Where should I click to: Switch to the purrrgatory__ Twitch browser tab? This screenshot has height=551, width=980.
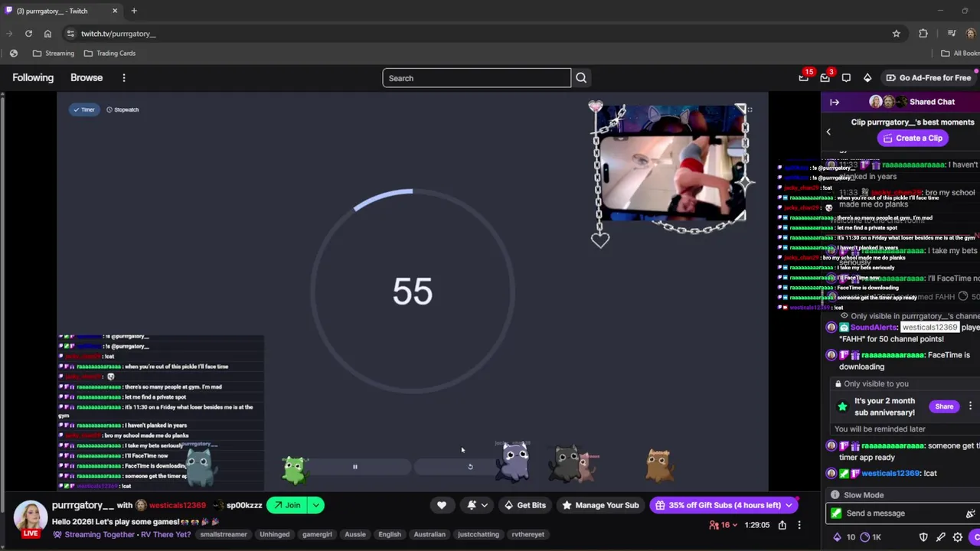click(x=63, y=11)
